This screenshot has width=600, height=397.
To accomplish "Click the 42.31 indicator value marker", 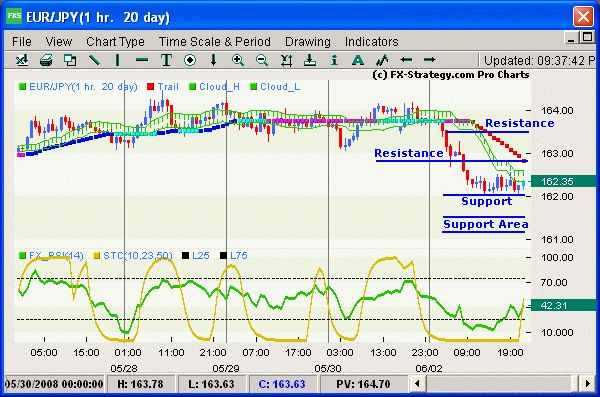I will click(x=563, y=306).
